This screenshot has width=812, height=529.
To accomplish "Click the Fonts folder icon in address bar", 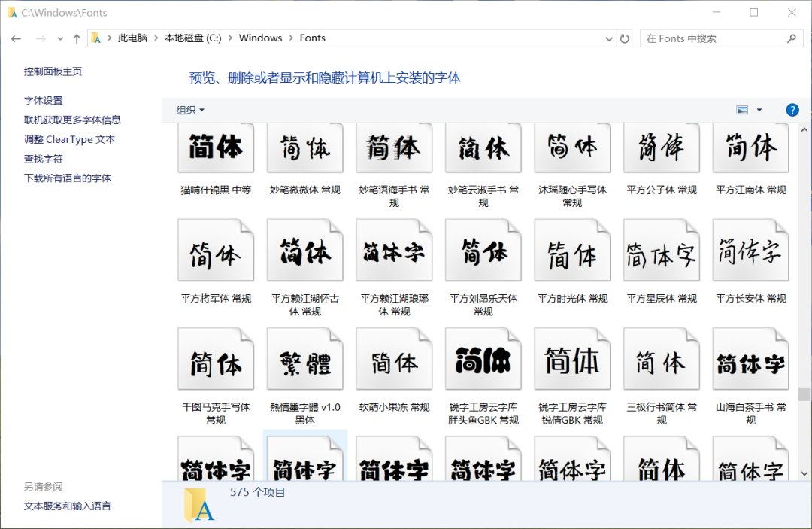I will [x=95, y=38].
